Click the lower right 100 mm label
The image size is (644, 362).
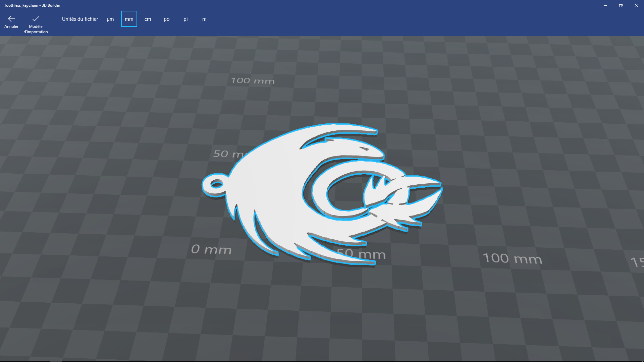[x=512, y=258]
